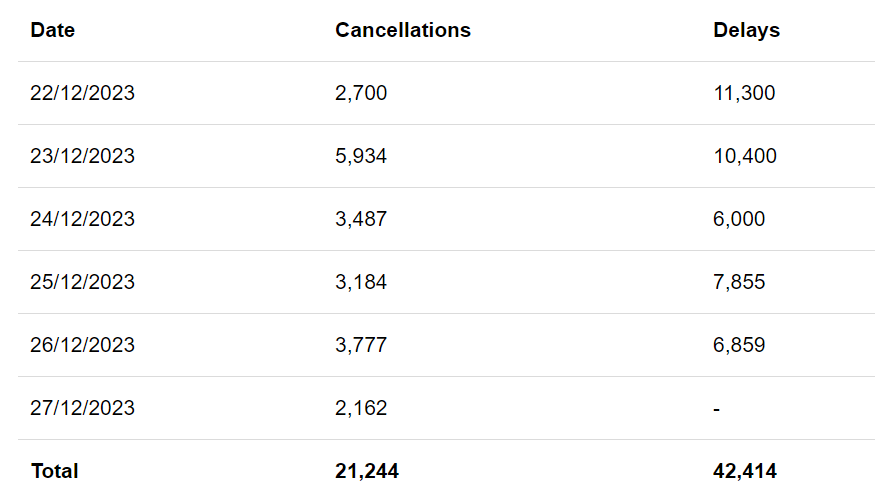
Task: Click the 3,487 cancellations value
Action: tap(361, 219)
